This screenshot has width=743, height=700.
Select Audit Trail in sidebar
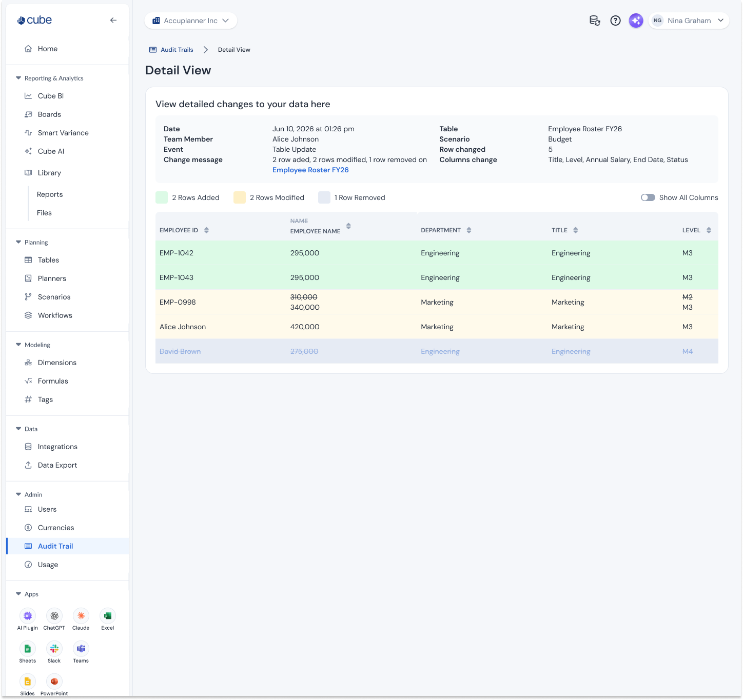(67, 546)
